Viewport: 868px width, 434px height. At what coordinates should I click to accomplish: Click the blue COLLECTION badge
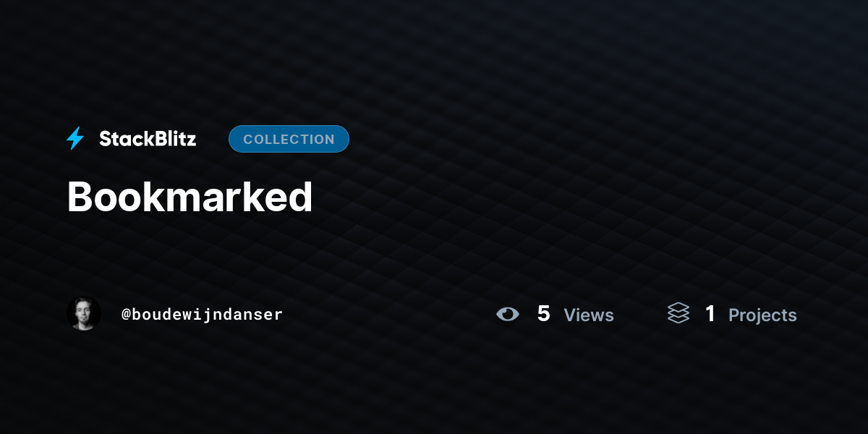(x=289, y=139)
